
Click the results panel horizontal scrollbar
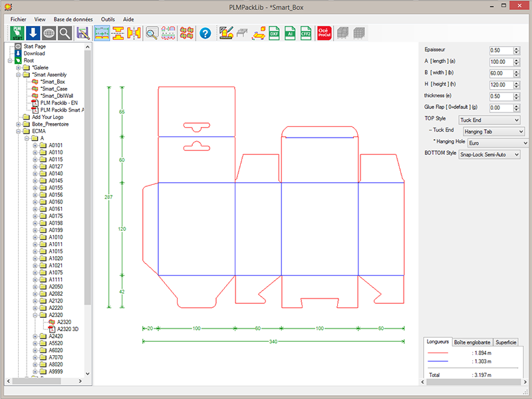click(474, 382)
